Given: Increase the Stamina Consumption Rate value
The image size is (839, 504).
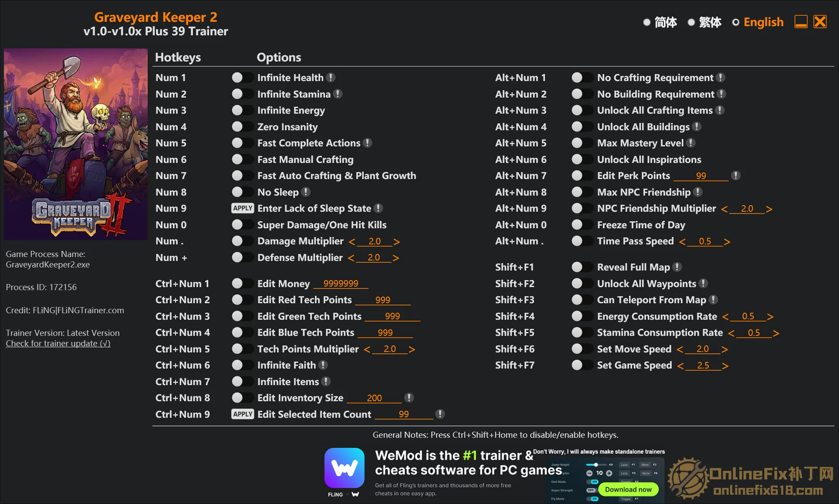Looking at the screenshot, I should click(x=776, y=333).
